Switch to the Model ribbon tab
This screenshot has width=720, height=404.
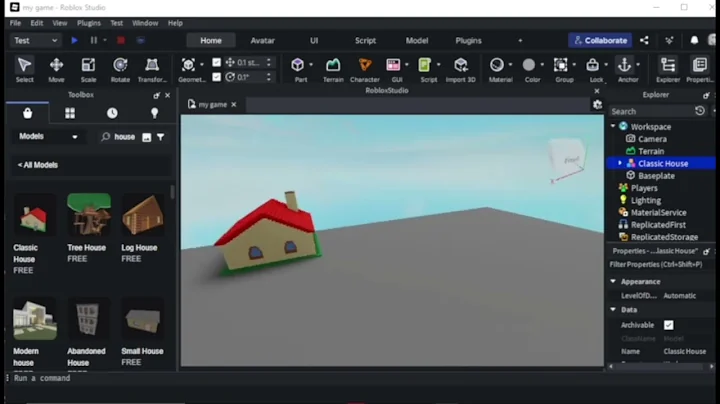(x=417, y=40)
